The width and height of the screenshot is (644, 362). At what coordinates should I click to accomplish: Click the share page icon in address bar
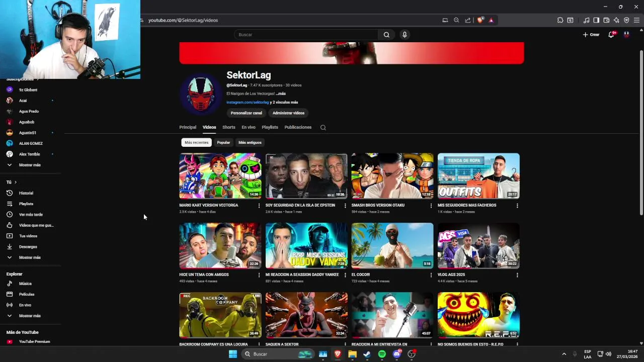468,20
